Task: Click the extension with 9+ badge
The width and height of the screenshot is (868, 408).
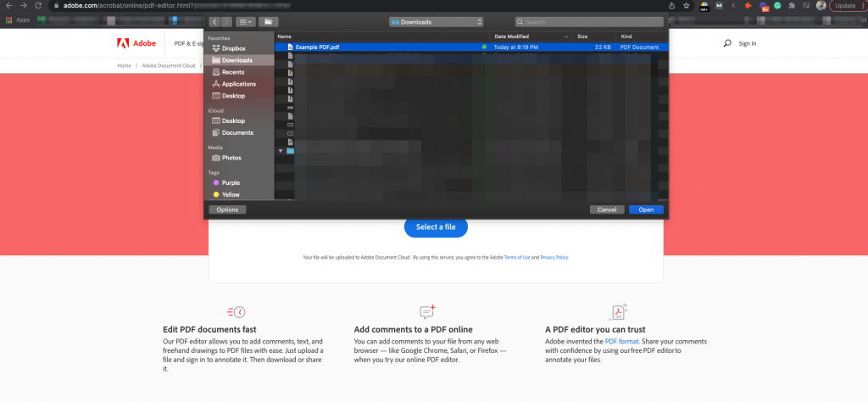Action: (x=764, y=6)
